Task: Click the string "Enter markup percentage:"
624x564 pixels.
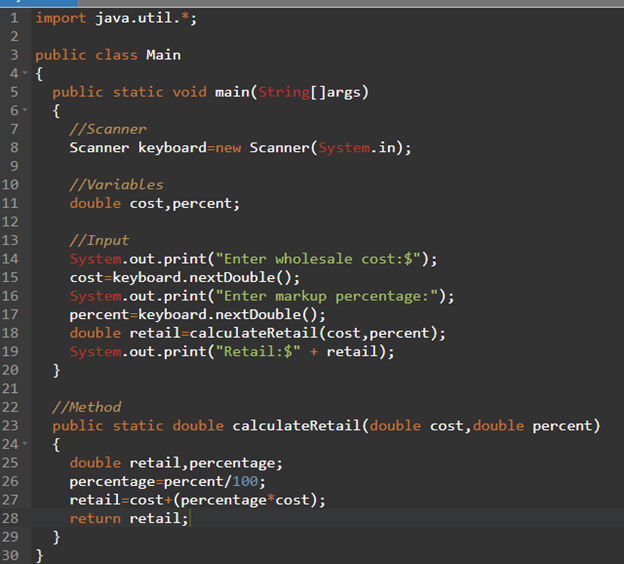Action: pyautogui.click(x=327, y=296)
